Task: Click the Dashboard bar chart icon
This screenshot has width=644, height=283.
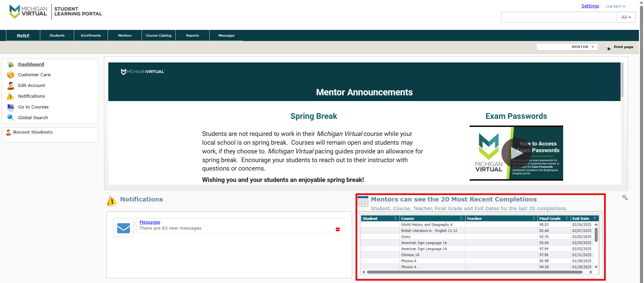Action: tap(11, 64)
